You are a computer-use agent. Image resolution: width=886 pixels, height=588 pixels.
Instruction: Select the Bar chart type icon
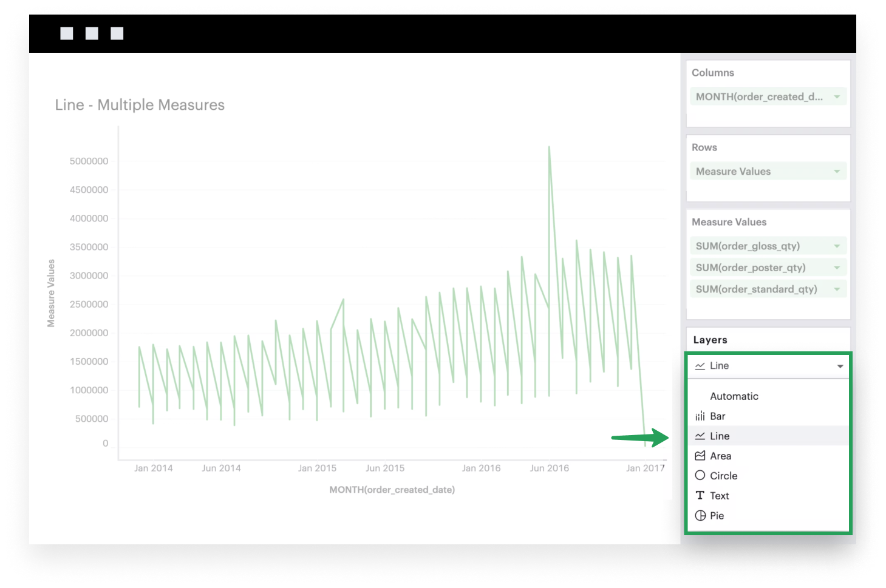pyautogui.click(x=700, y=416)
